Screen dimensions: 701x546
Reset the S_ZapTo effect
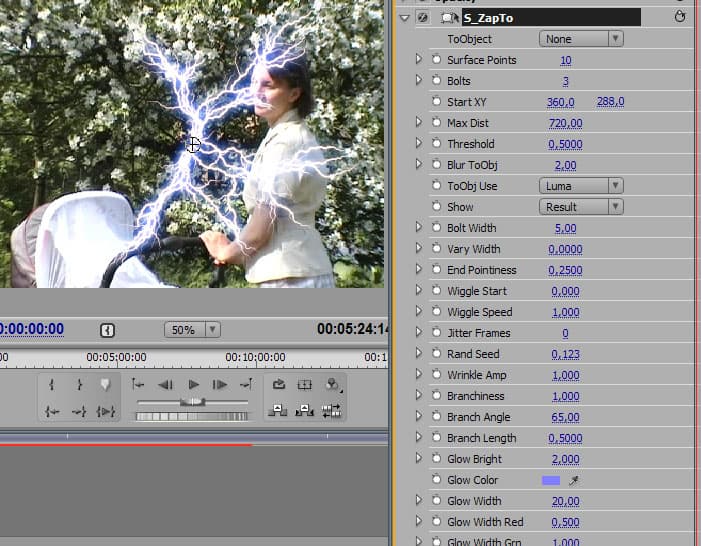[x=680, y=17]
